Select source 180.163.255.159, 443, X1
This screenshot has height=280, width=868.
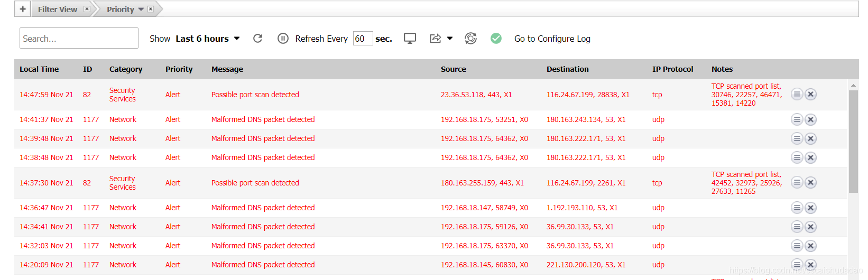click(482, 183)
